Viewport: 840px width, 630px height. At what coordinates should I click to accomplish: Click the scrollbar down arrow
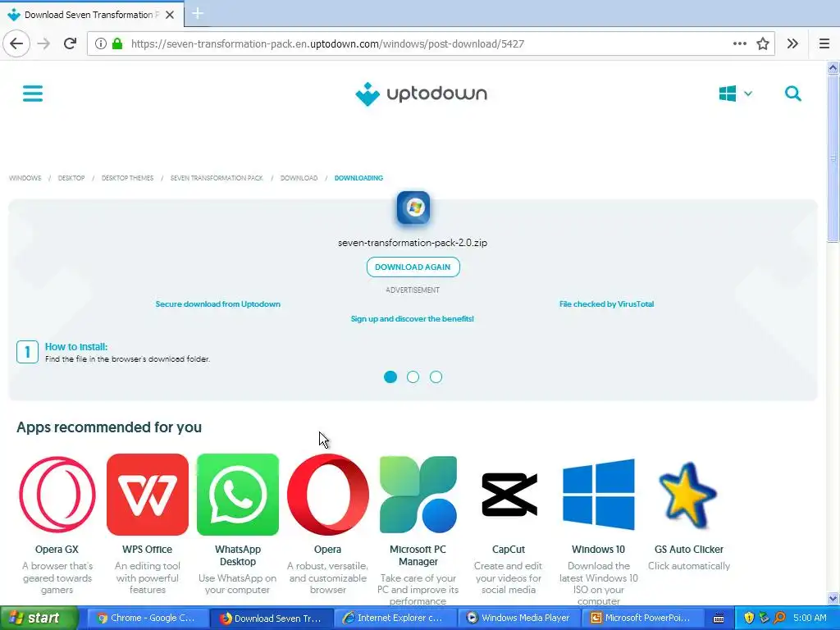coord(833,598)
